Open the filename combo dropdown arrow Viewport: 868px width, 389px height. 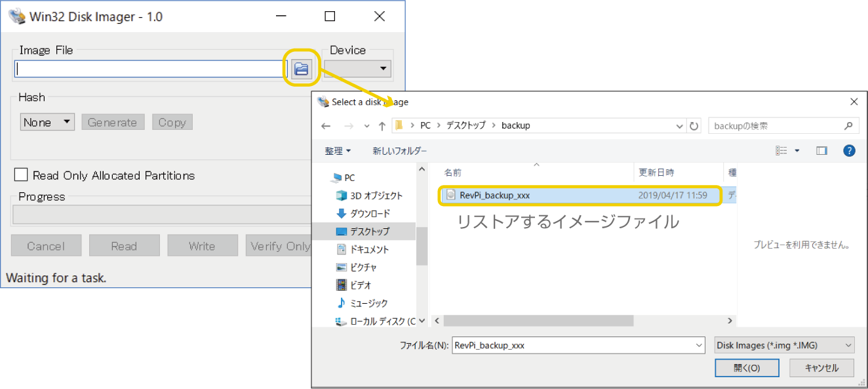point(699,345)
